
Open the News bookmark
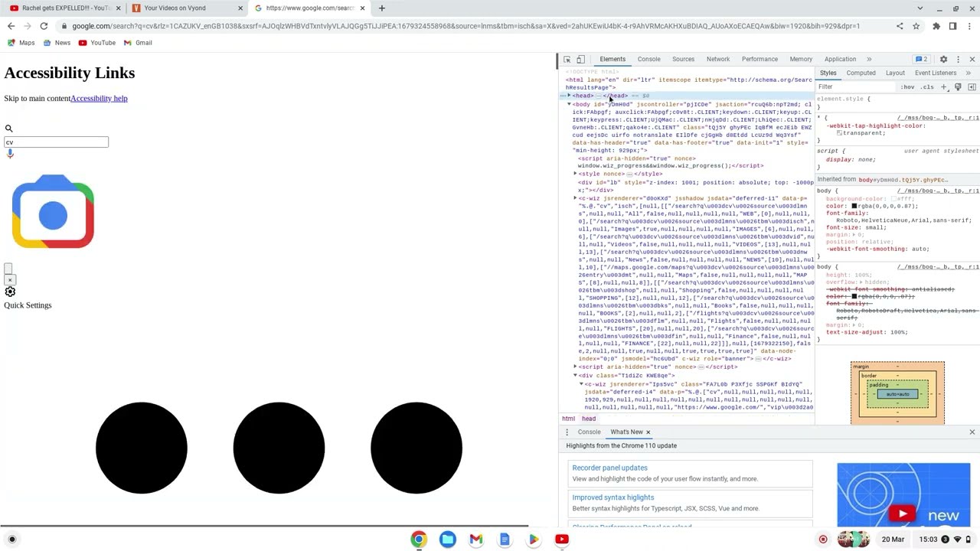(x=57, y=43)
